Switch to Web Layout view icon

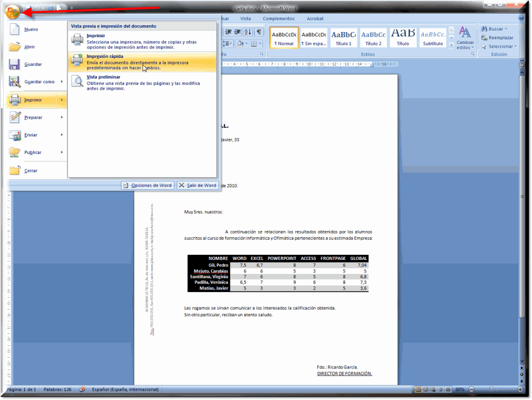point(433,390)
